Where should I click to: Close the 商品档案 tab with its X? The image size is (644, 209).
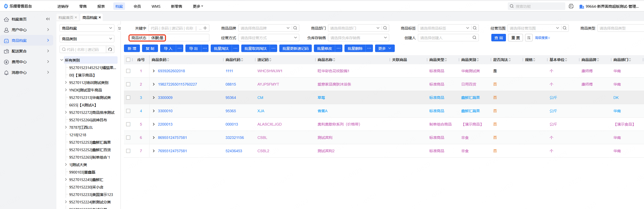tap(100, 17)
